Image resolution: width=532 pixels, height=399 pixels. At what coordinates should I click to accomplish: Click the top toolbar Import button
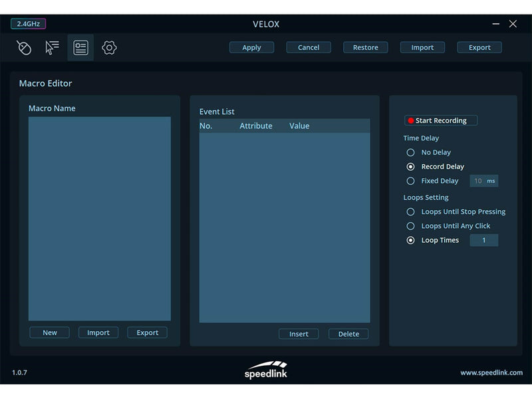pos(422,47)
